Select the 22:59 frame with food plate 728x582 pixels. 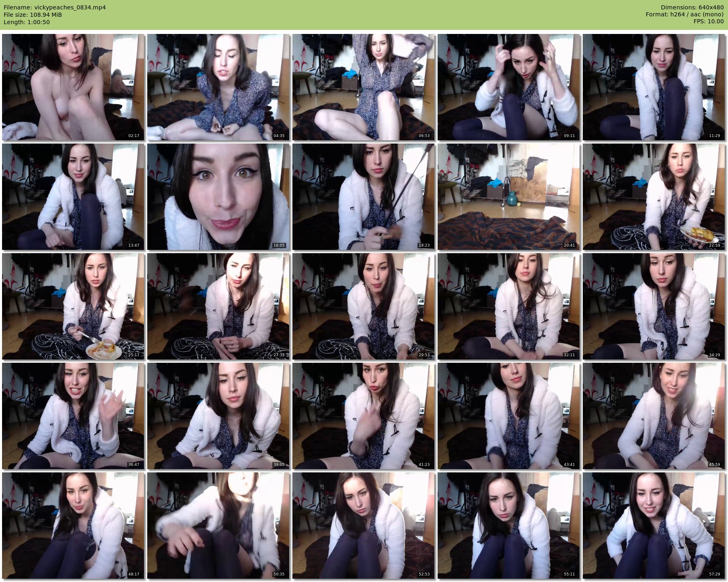pos(654,197)
